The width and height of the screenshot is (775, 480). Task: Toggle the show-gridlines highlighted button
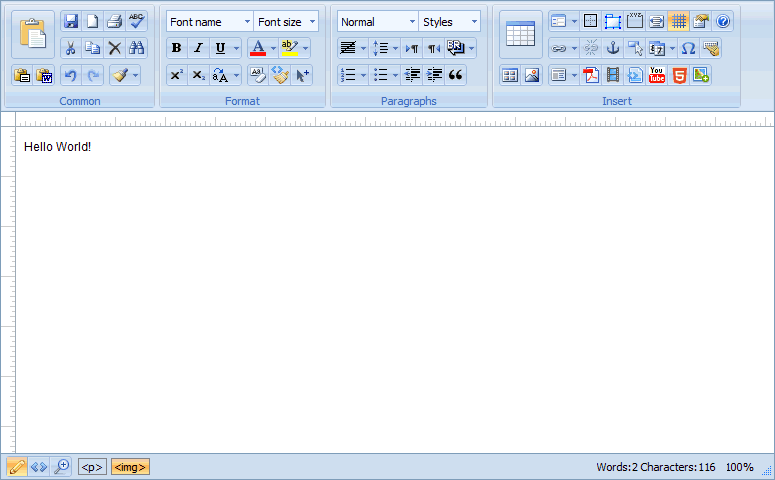(679, 21)
